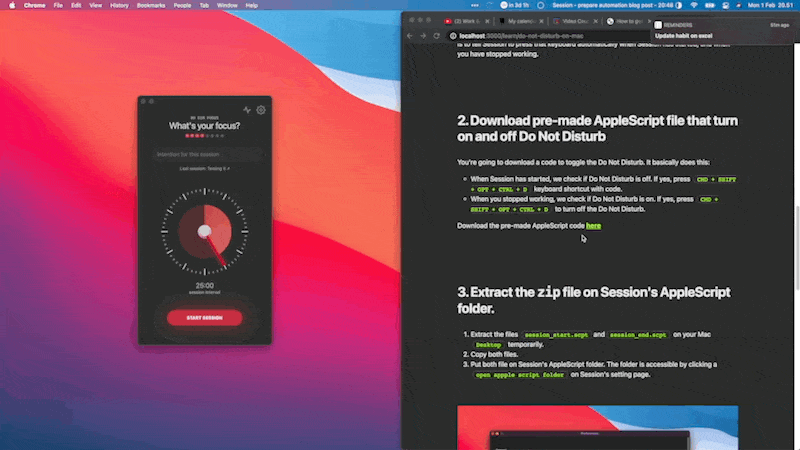
Task: Open the File menu
Action: 58,5
